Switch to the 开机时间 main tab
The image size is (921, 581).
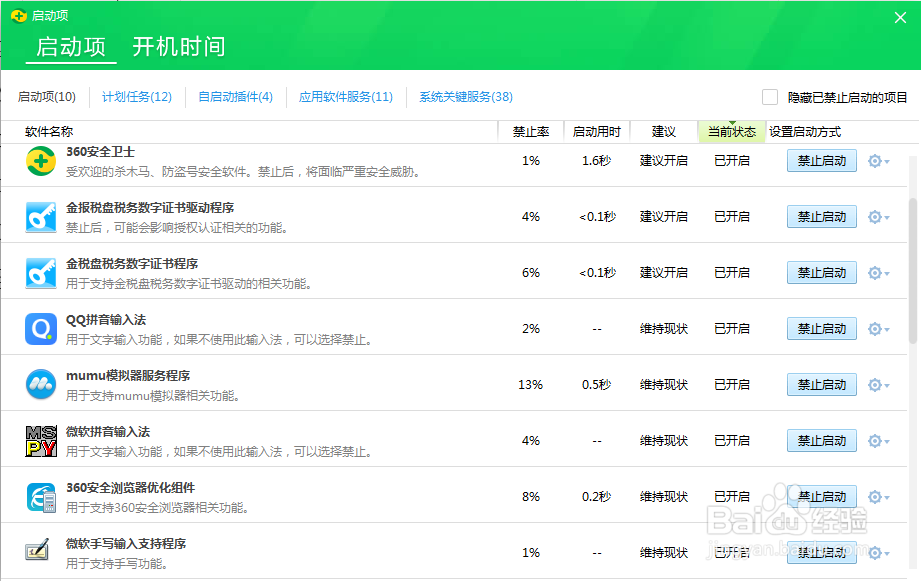(179, 47)
